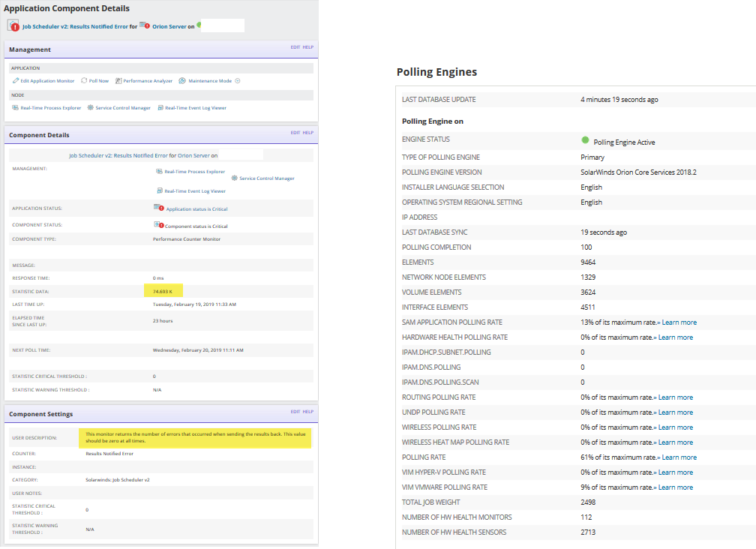This screenshot has height=549, width=756.
Task: Open Job Scheduler v2 link in page header
Action: click(75, 26)
